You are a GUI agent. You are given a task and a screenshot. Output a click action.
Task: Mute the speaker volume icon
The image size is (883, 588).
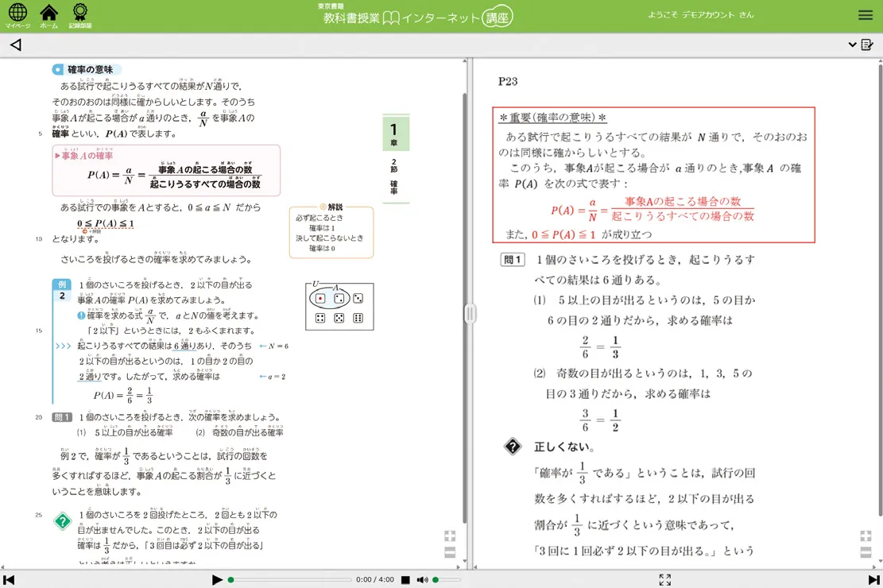tap(422, 579)
